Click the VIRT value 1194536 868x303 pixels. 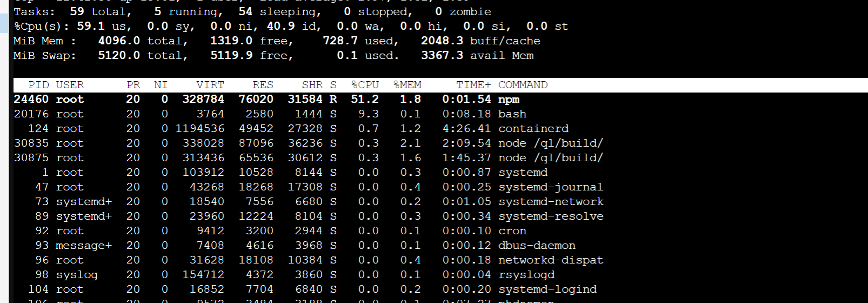click(x=199, y=129)
